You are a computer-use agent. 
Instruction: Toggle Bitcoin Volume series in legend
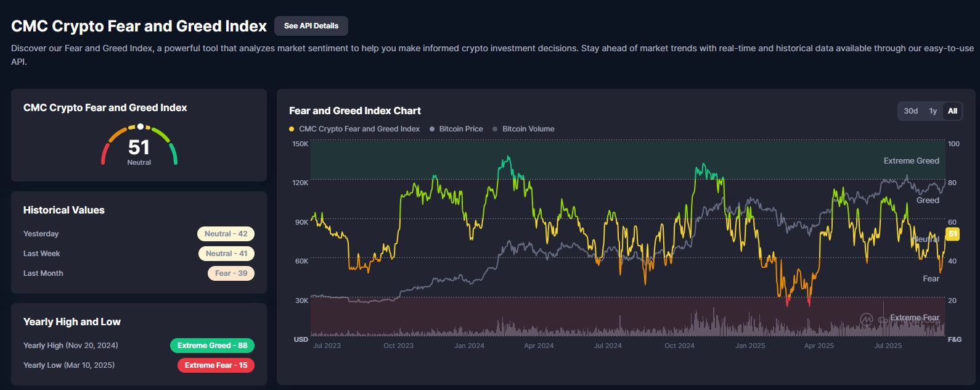pyautogui.click(x=528, y=129)
